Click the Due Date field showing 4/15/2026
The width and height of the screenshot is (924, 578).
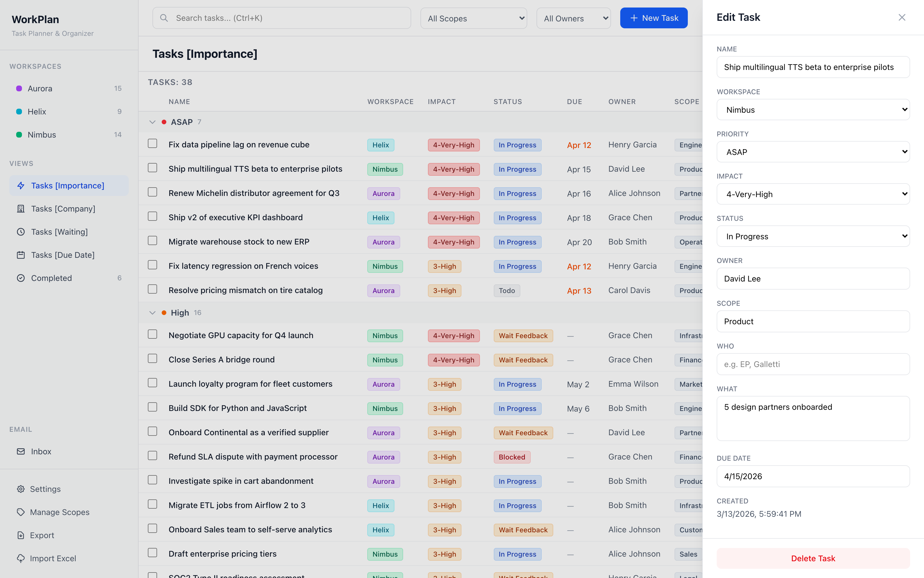[813, 476]
